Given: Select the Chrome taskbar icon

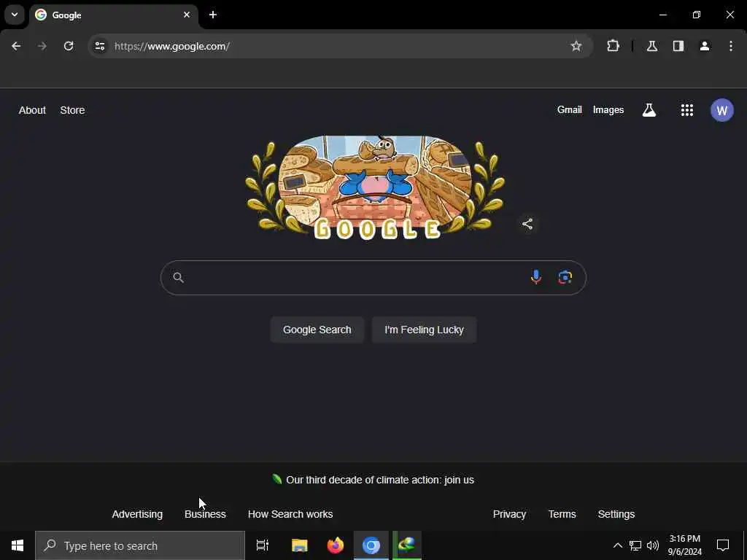Looking at the screenshot, I should [x=371, y=545].
